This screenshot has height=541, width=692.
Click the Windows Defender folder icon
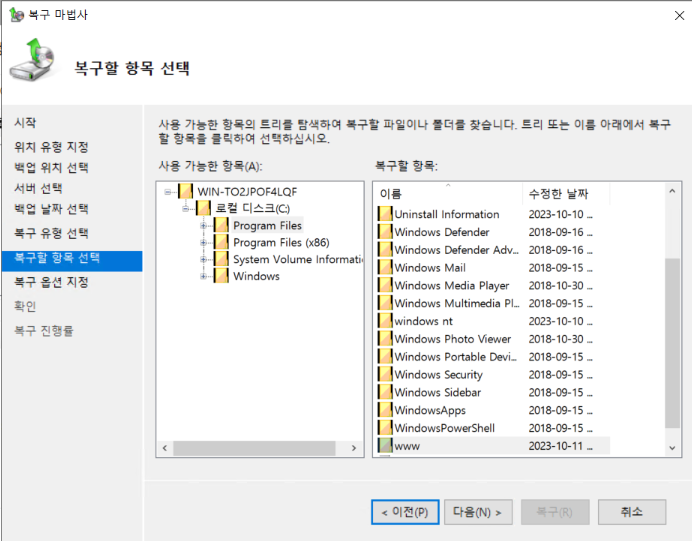pos(385,232)
